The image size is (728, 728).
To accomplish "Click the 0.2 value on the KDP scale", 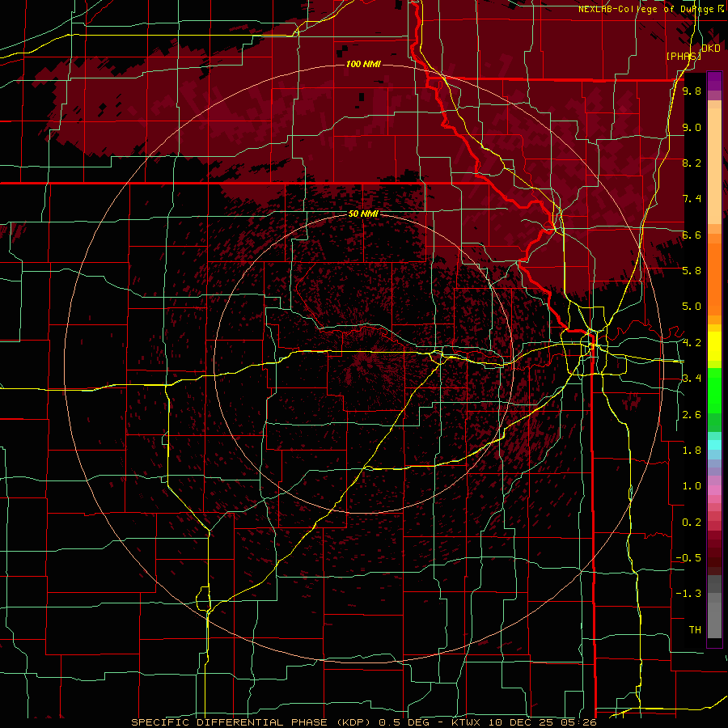I will coord(692,523).
